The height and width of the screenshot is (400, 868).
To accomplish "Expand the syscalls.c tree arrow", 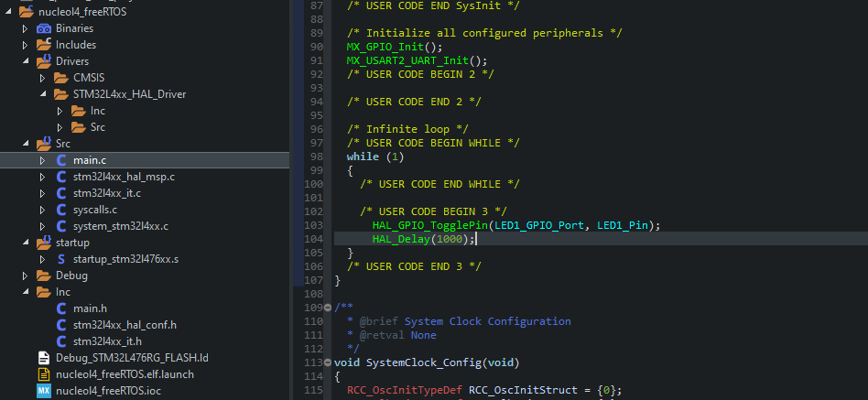I will pyautogui.click(x=42, y=210).
